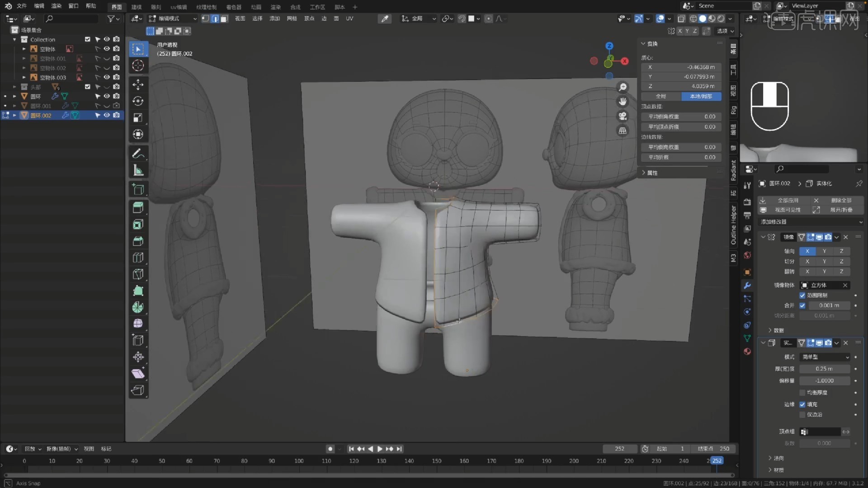868x488 pixels.
Task: Expand the 数据 section of mirror modifier
Action: [x=769, y=330]
